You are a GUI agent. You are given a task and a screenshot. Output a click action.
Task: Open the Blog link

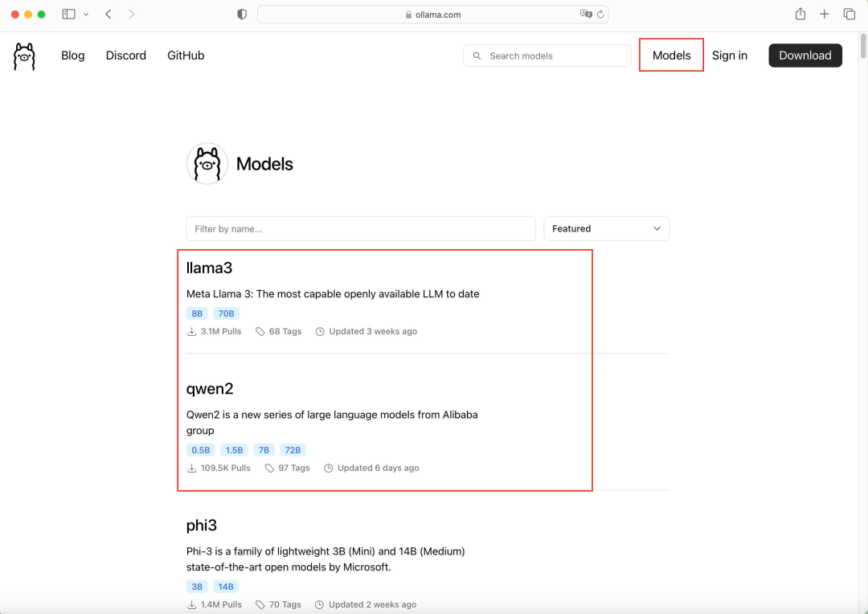pos(73,55)
